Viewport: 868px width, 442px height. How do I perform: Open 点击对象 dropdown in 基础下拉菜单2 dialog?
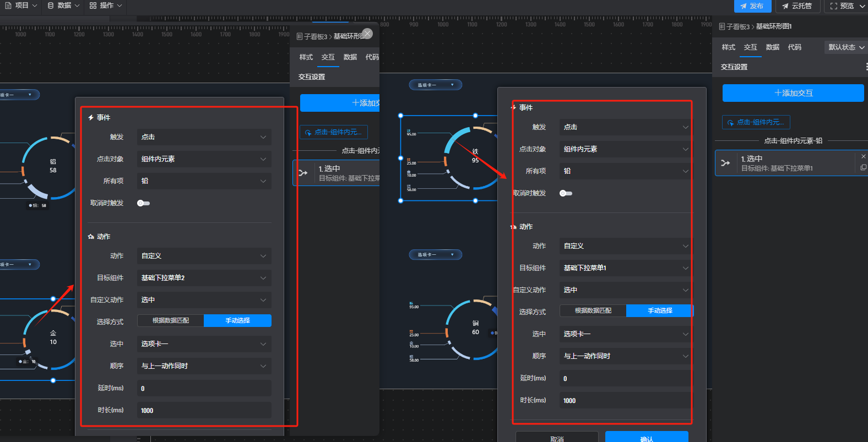[x=204, y=159]
